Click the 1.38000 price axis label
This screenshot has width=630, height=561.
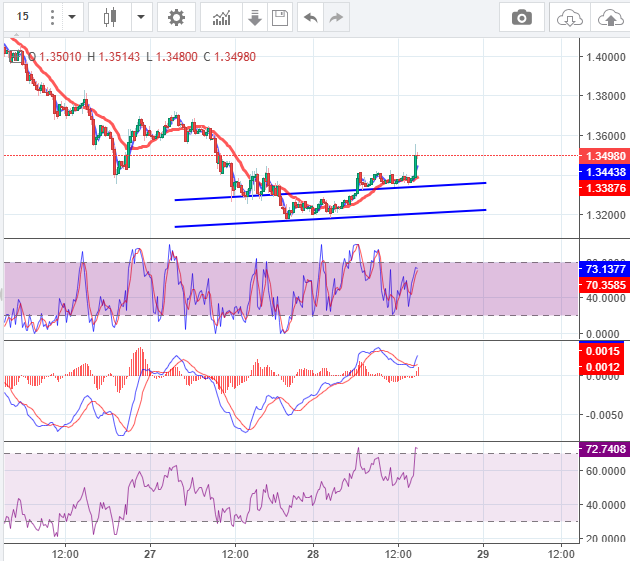(605, 96)
